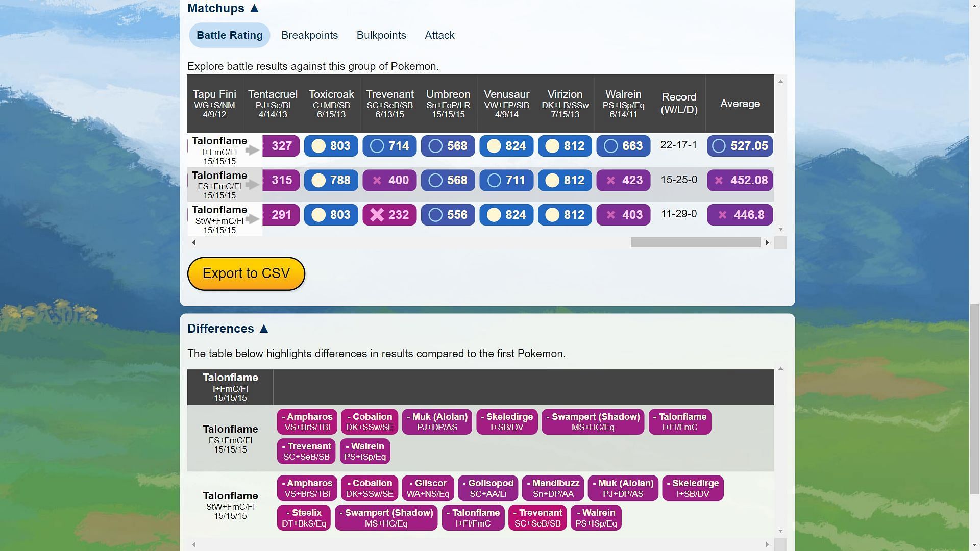The width and height of the screenshot is (980, 551).
Task: Click the 446.8 average rating badge
Action: click(740, 215)
